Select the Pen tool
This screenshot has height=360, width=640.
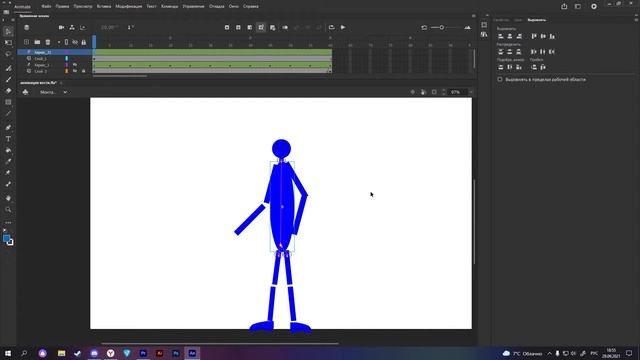8,127
